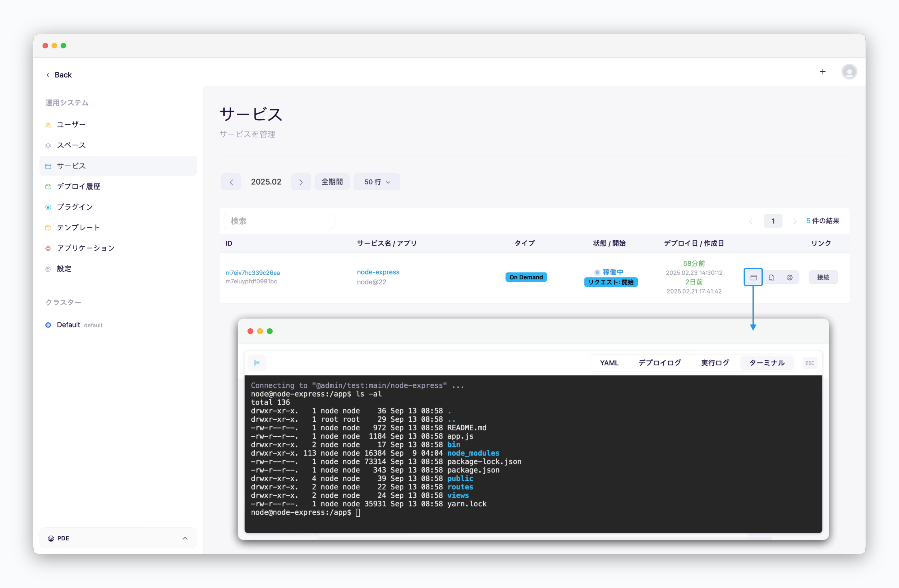Click the terminal prompt cursor line
This screenshot has height=588, width=899.
point(305,513)
